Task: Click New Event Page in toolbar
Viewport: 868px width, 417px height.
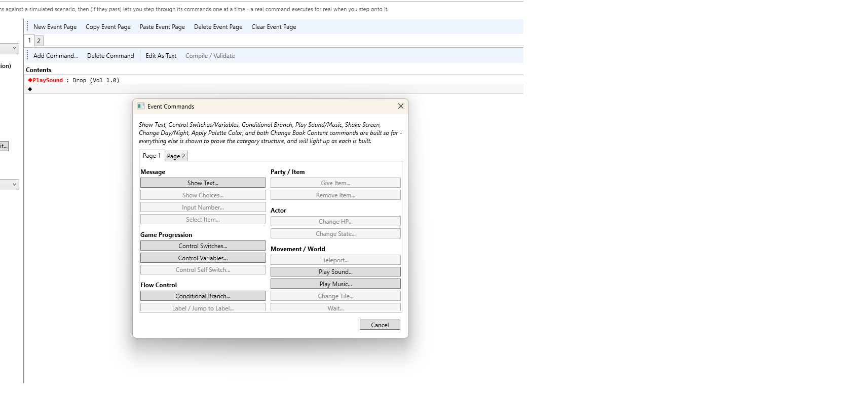Action: pos(55,27)
